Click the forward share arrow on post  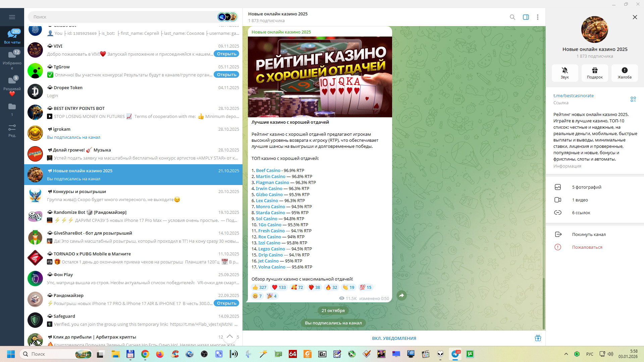(401, 296)
